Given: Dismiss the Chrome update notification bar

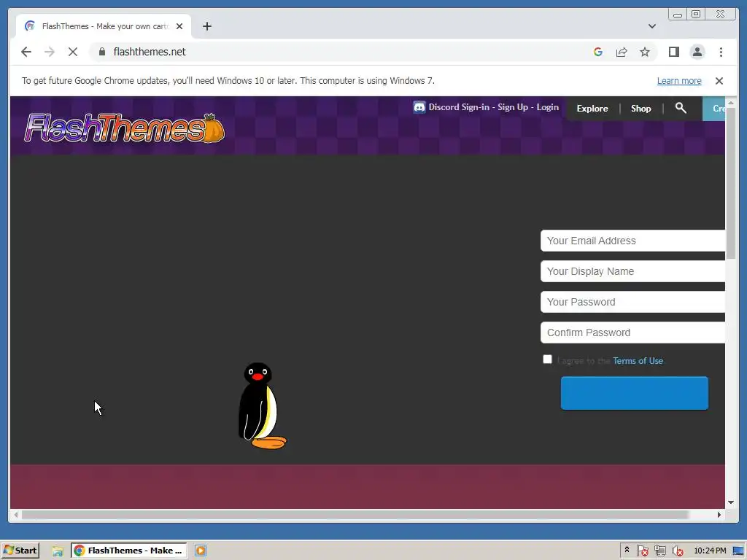Looking at the screenshot, I should (719, 81).
